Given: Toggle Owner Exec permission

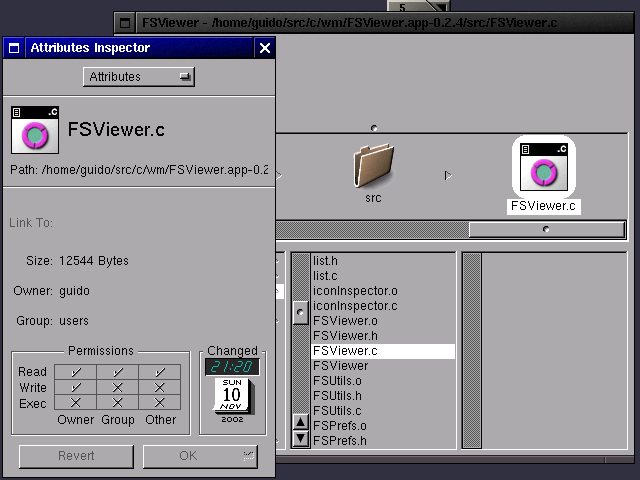Looking at the screenshot, I should 75,402.
